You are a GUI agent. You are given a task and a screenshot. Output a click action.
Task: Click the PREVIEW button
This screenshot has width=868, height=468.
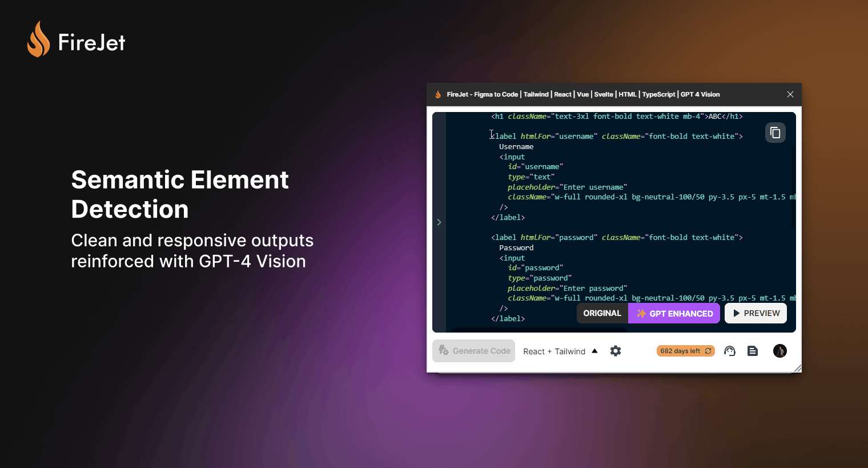(x=756, y=313)
